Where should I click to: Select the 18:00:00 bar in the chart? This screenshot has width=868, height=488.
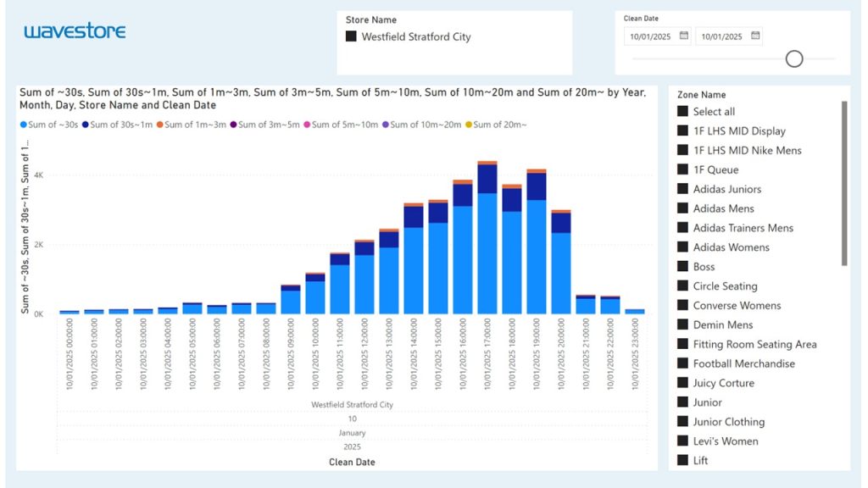512,249
